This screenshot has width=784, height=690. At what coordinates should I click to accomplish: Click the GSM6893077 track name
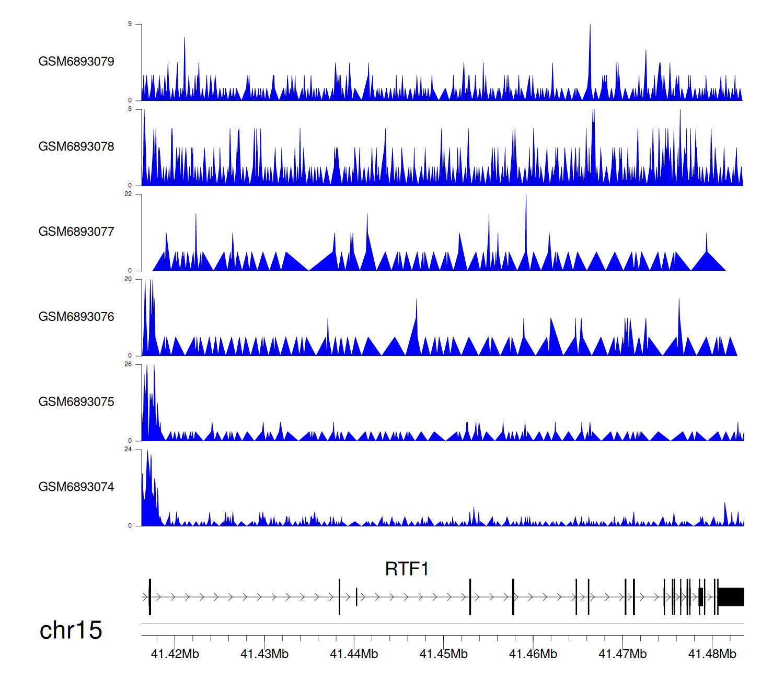tap(76, 232)
